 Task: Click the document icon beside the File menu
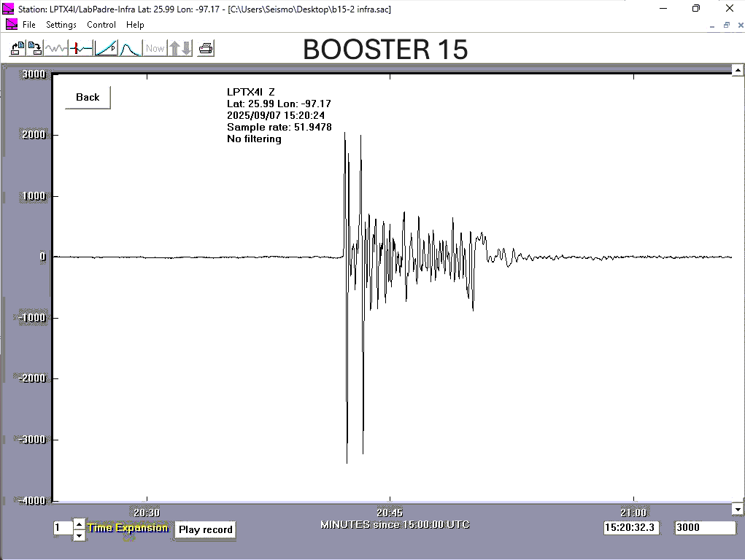click(x=12, y=24)
